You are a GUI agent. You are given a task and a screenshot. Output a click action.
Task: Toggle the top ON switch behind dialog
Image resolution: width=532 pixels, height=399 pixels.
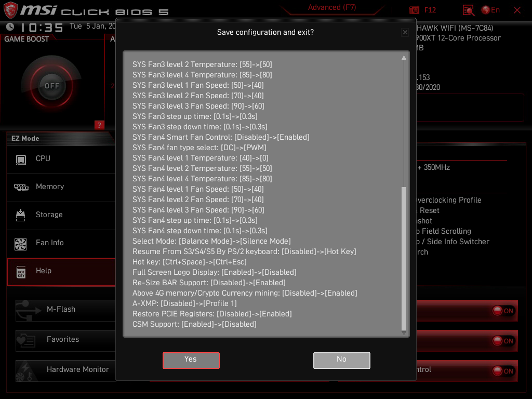coord(504,311)
